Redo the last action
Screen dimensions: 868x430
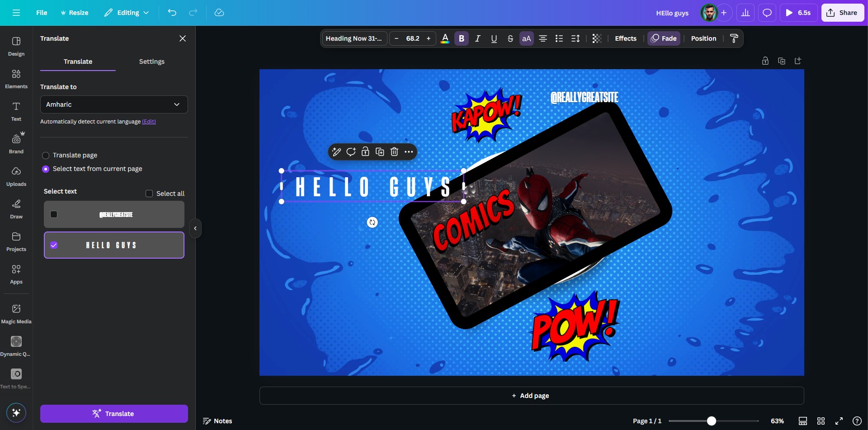click(193, 13)
